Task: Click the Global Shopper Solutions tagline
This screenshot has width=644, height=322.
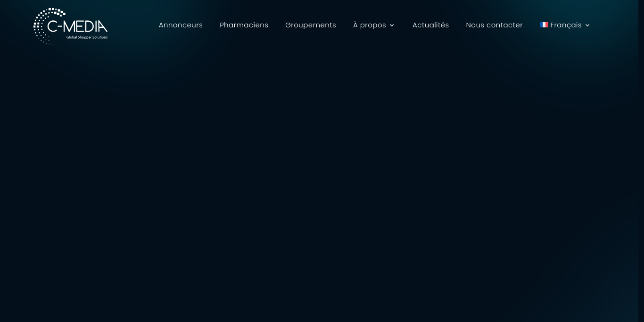Action: click(87, 37)
